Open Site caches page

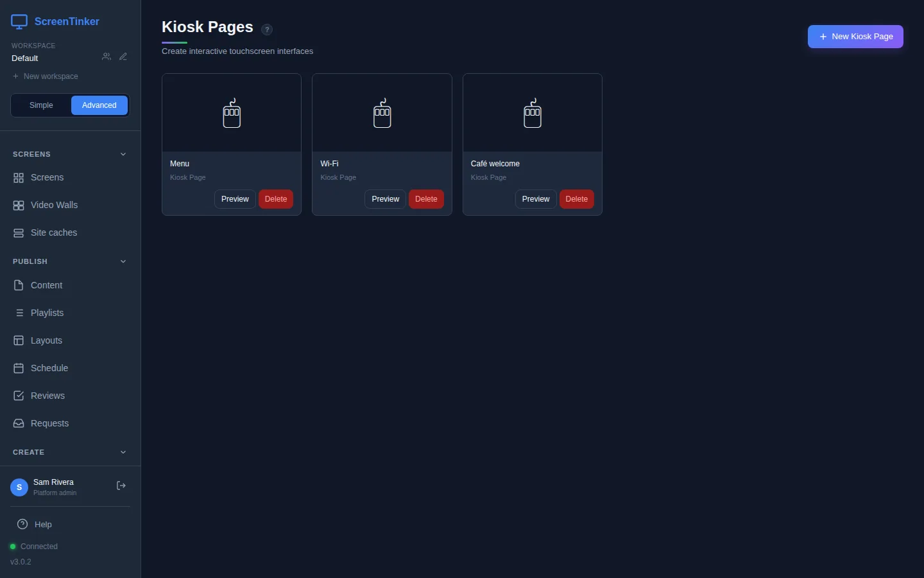(70, 233)
